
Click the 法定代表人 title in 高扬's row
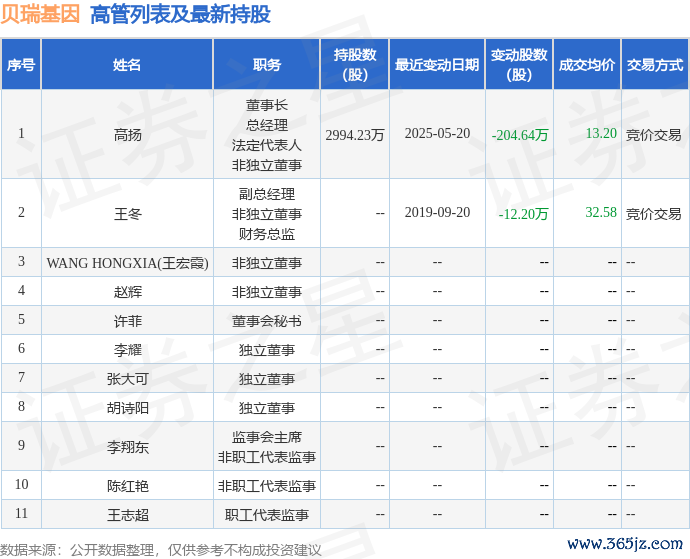coord(267,145)
